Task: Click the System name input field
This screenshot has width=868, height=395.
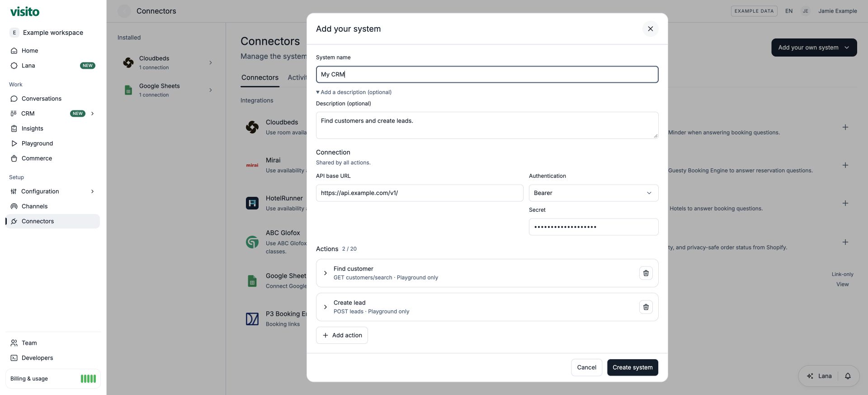Action: click(x=487, y=75)
